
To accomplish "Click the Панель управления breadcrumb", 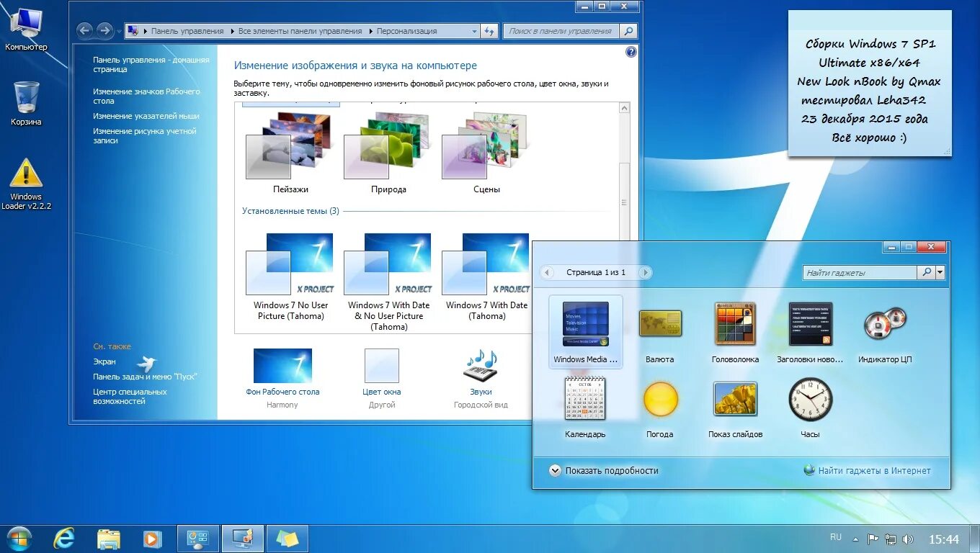I will pos(187,31).
